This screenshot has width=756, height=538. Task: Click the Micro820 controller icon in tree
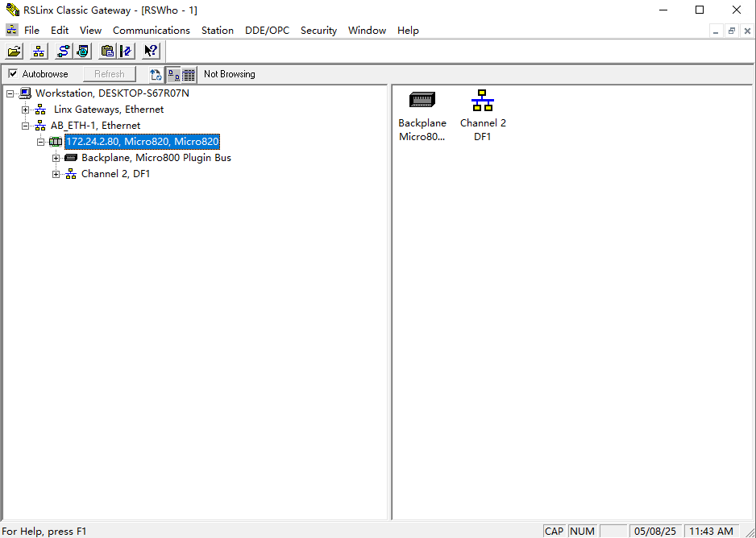[56, 142]
